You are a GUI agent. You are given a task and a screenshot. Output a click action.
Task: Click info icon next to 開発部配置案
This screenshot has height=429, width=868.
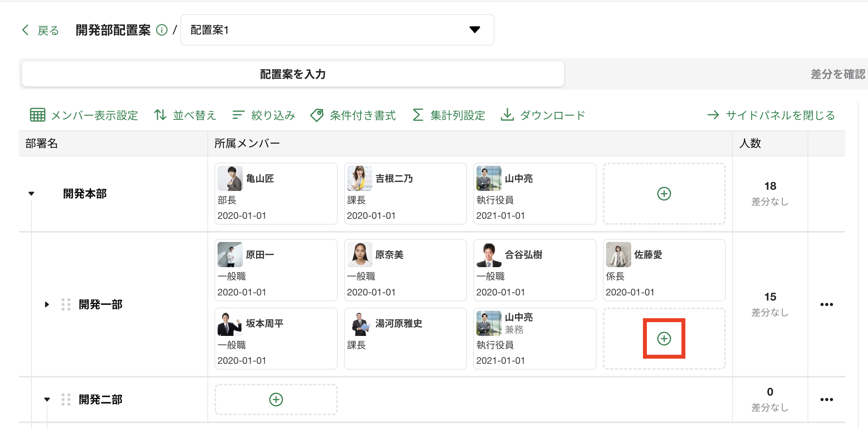(x=162, y=30)
